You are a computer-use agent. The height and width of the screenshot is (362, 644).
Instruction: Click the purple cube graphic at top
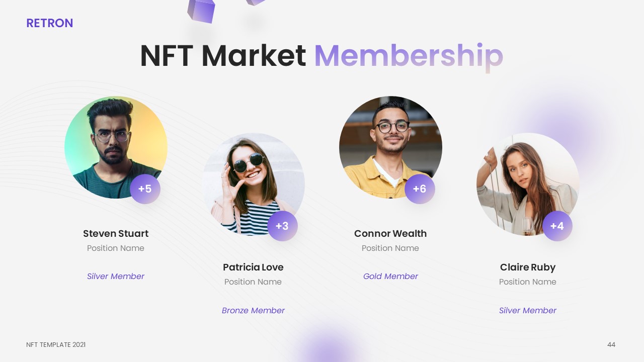201,10
